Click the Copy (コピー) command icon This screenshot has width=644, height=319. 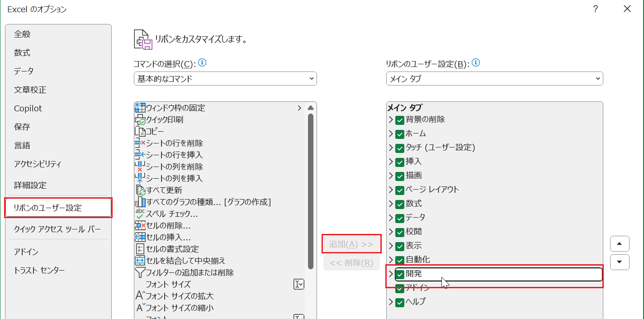pyautogui.click(x=140, y=132)
